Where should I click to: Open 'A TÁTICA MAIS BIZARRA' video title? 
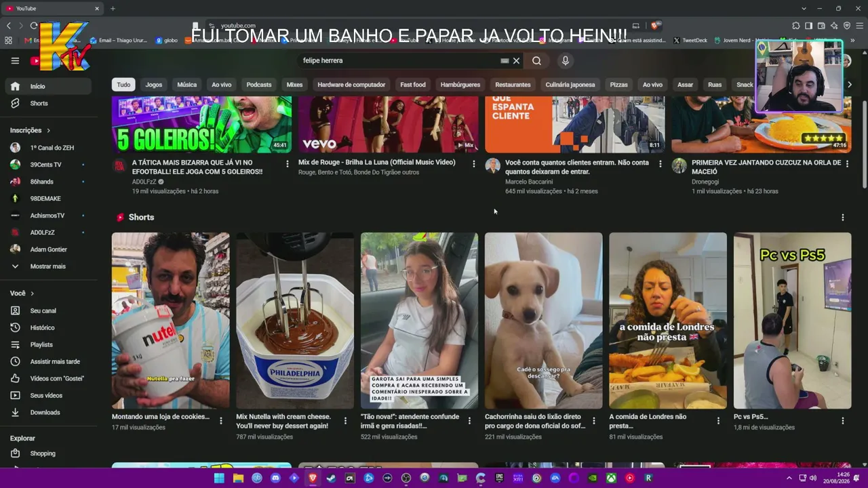click(197, 167)
